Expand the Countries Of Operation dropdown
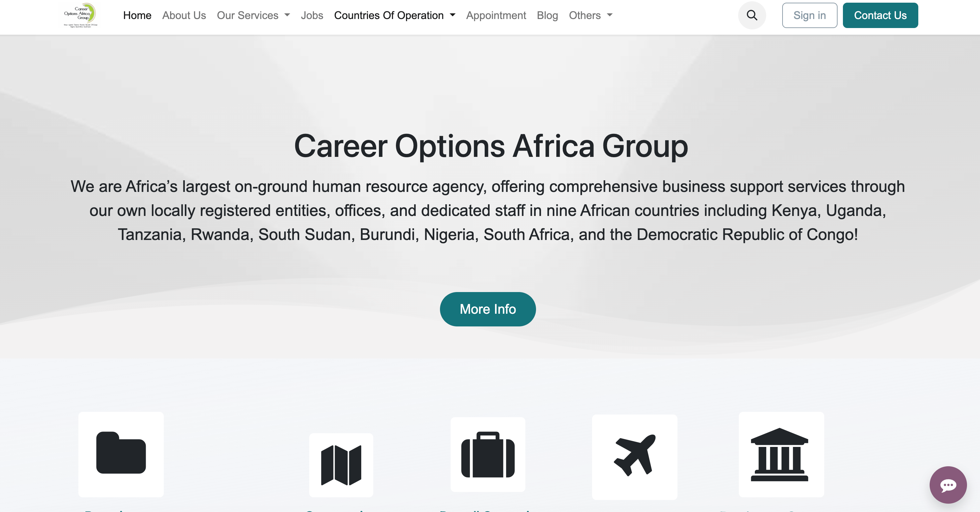980x512 pixels. click(395, 15)
